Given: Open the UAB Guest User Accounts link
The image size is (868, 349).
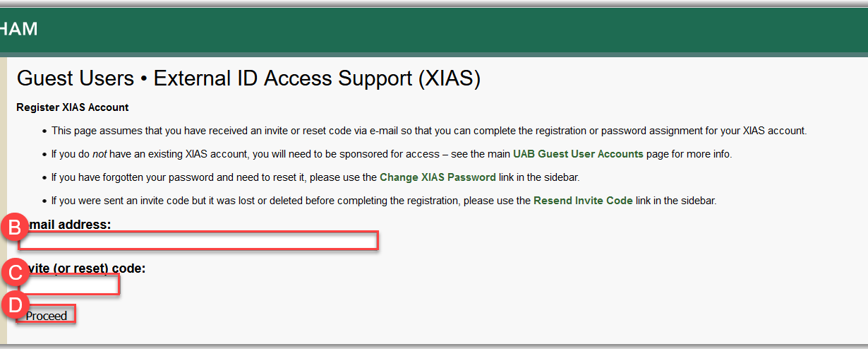Looking at the screenshot, I should 578,154.
